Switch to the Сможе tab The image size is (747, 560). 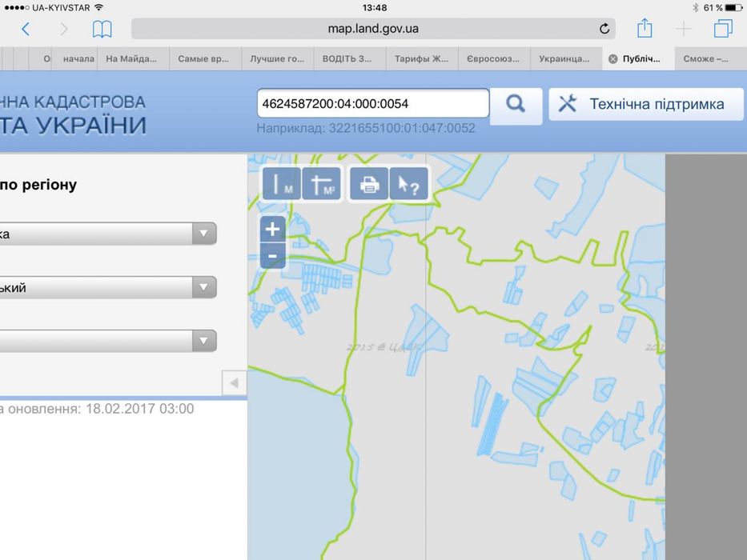point(710,59)
